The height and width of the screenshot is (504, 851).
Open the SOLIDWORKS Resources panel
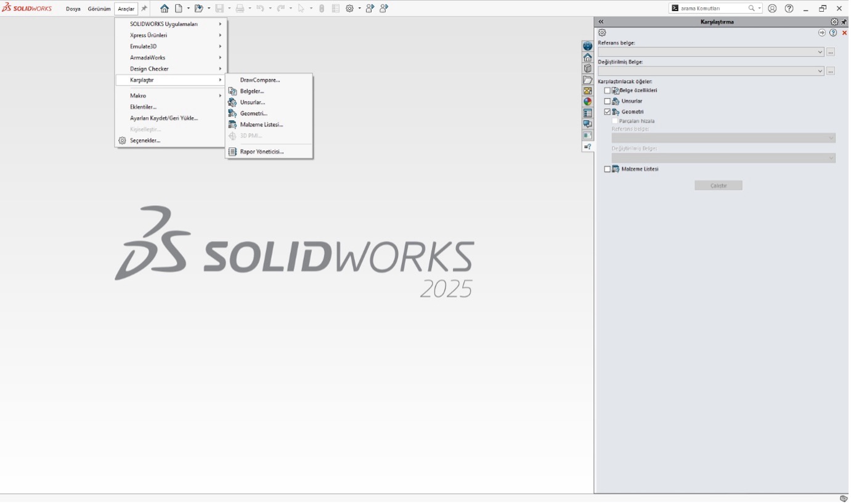click(x=588, y=57)
